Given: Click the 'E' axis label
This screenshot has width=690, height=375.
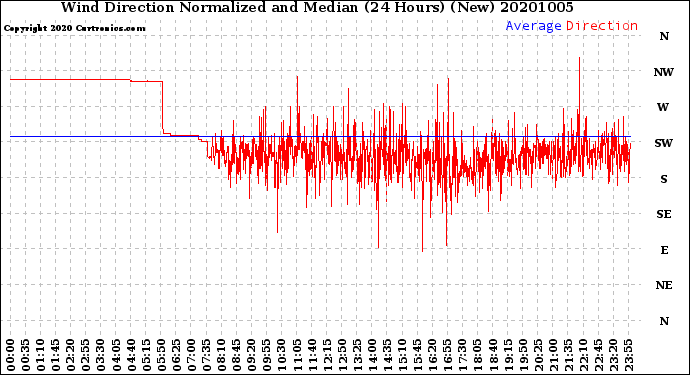Looking at the screenshot, I should (664, 250).
